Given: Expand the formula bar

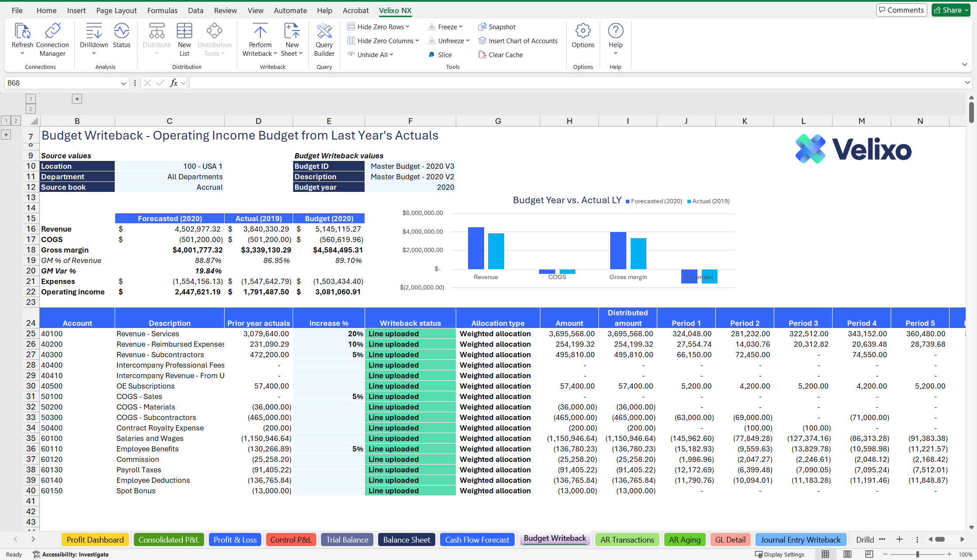Looking at the screenshot, I should pyautogui.click(x=967, y=82).
